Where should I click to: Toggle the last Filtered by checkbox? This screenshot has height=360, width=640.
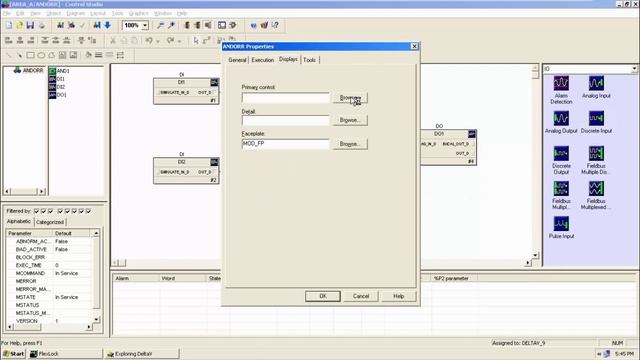[89, 211]
